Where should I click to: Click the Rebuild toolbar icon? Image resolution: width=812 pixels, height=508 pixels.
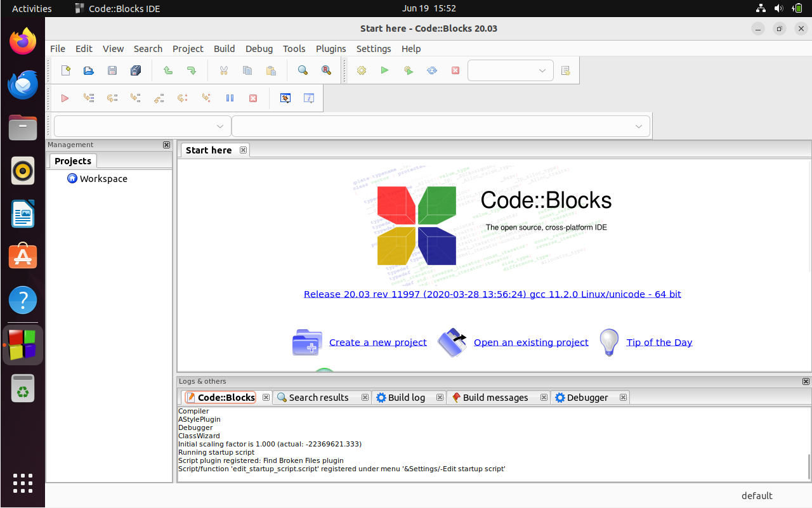(x=432, y=70)
